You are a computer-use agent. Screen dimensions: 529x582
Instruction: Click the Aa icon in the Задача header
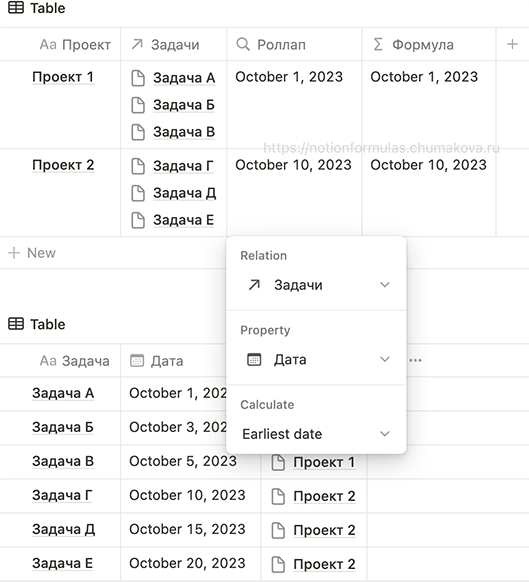(48, 361)
